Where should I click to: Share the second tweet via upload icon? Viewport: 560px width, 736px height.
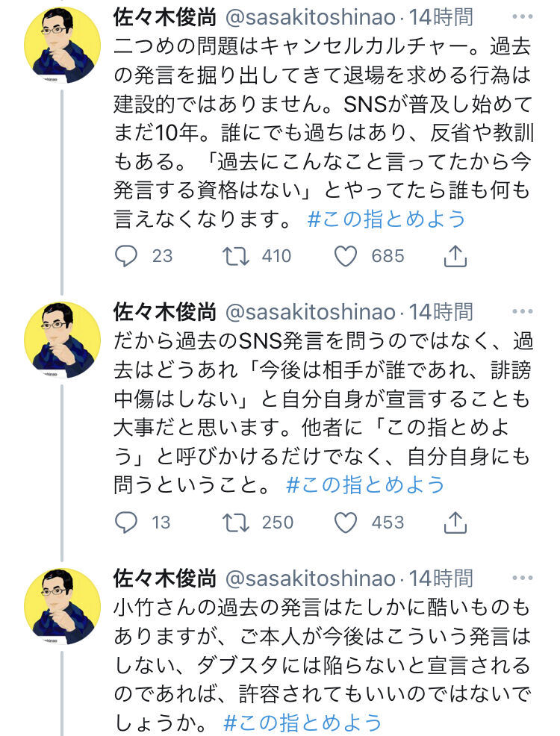pos(455,523)
